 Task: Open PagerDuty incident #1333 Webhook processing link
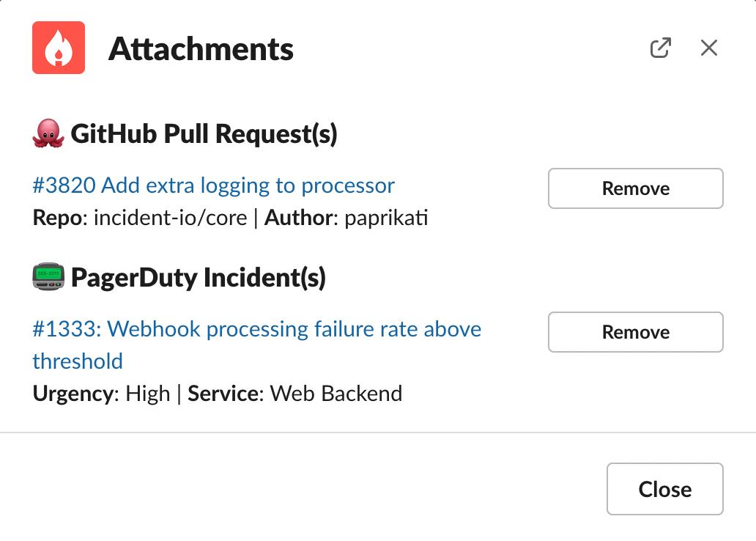point(257,345)
